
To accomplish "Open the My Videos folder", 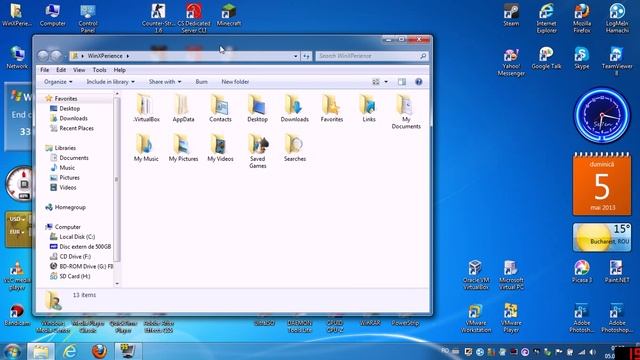I will tap(220, 147).
